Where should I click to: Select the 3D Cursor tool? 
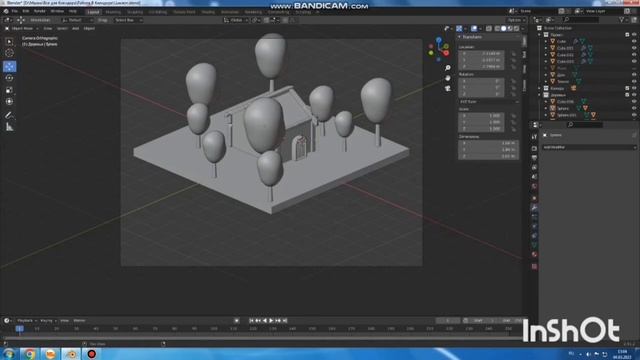[x=9, y=53]
